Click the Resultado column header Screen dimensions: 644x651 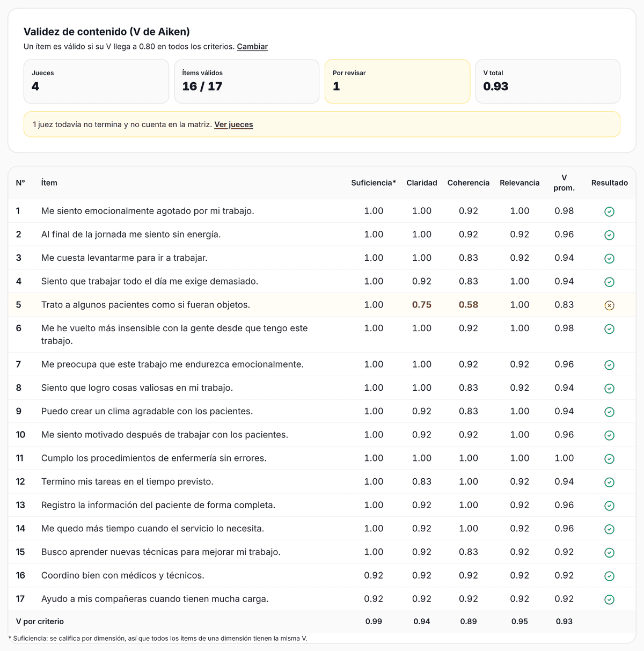(610, 183)
